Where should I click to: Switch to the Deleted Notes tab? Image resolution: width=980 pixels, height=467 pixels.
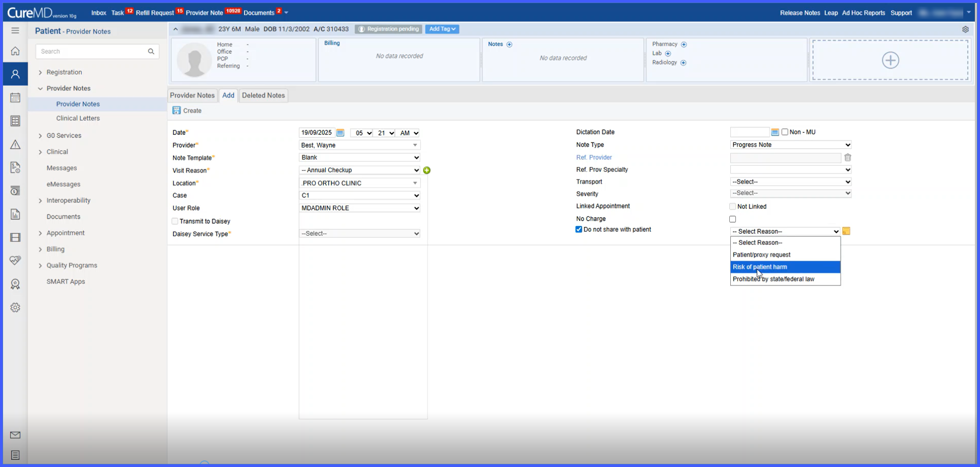pyautogui.click(x=263, y=95)
